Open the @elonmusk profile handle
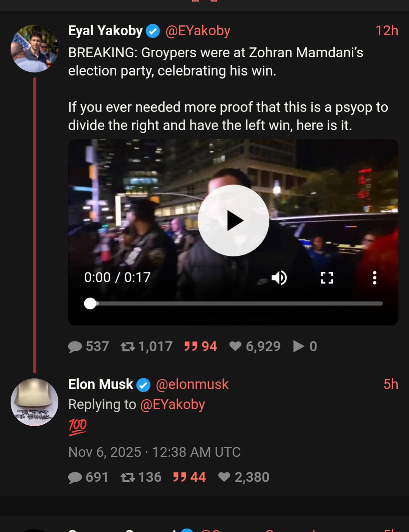Image resolution: width=409 pixels, height=532 pixels. tap(192, 384)
